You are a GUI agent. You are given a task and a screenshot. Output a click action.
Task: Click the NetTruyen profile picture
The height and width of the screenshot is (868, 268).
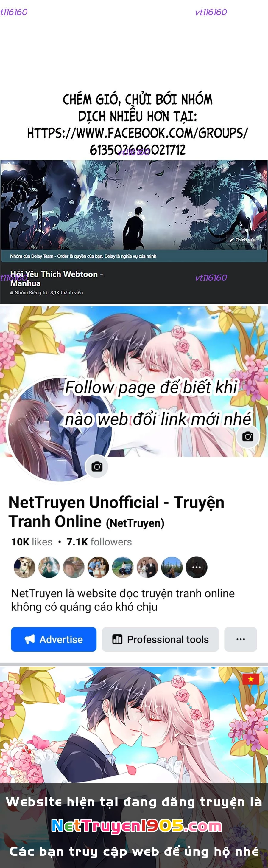(60, 429)
